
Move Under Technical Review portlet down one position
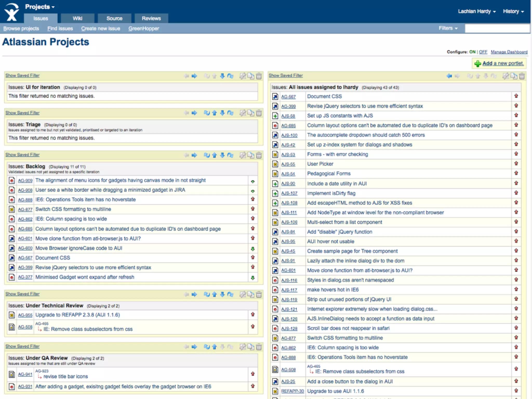[222, 294]
